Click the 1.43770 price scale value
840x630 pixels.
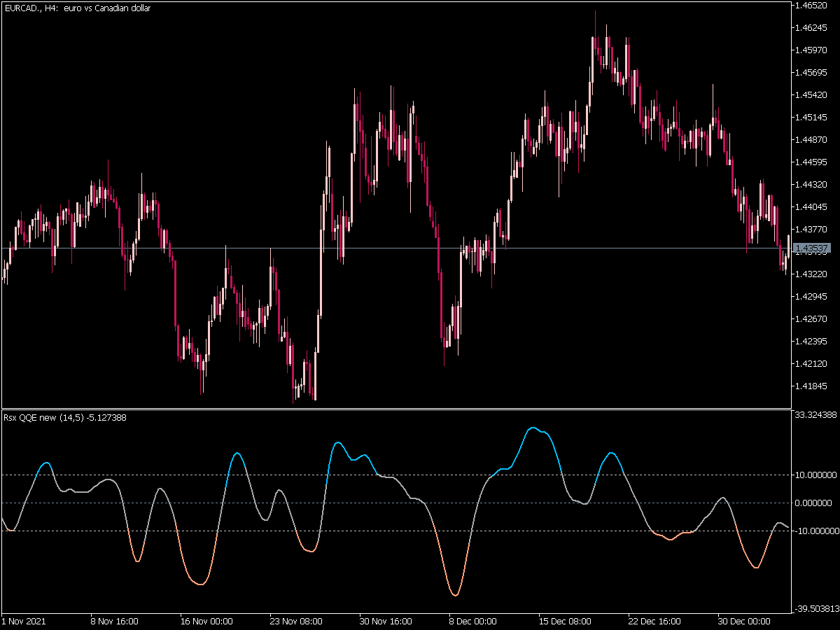[812, 230]
